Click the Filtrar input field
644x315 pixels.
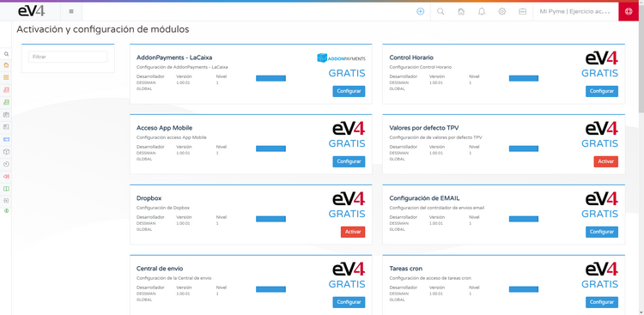(68, 58)
